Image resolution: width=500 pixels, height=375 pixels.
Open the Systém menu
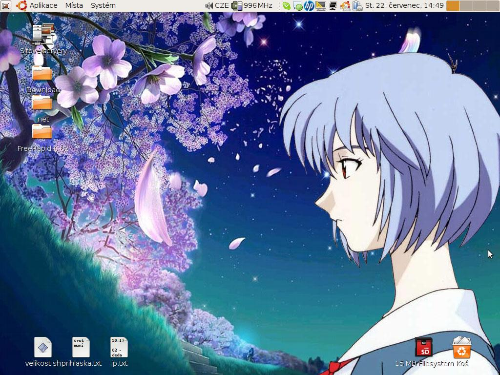pos(103,6)
